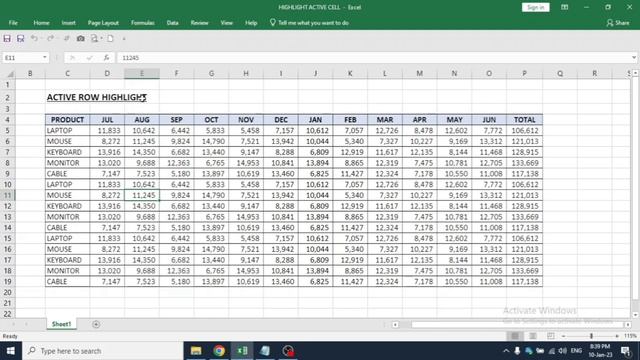Switch to Page Layout view
Screen dimensions: 640x360
tap(533, 336)
